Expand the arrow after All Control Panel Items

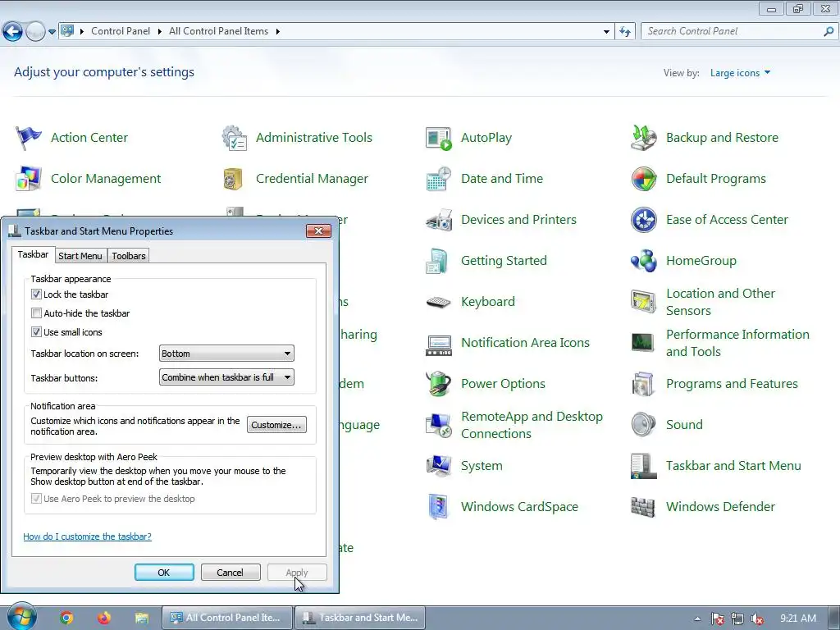coord(277,32)
